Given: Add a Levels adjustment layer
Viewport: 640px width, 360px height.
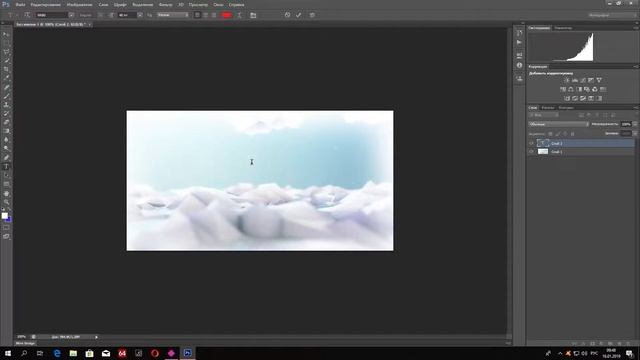Looking at the screenshot, I should tap(575, 80).
